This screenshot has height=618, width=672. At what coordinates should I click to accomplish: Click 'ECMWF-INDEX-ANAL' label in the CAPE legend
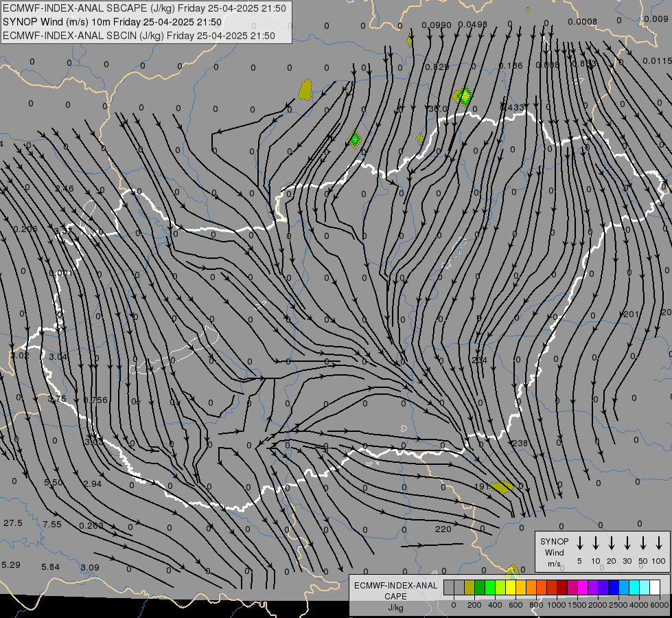(x=395, y=586)
